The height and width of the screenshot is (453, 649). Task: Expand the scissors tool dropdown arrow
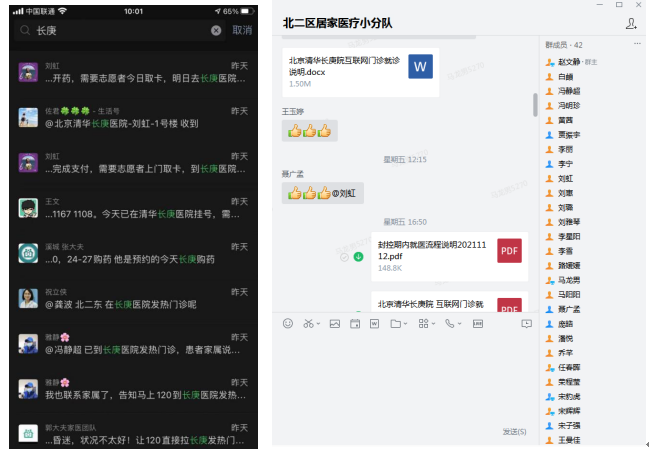pos(319,324)
